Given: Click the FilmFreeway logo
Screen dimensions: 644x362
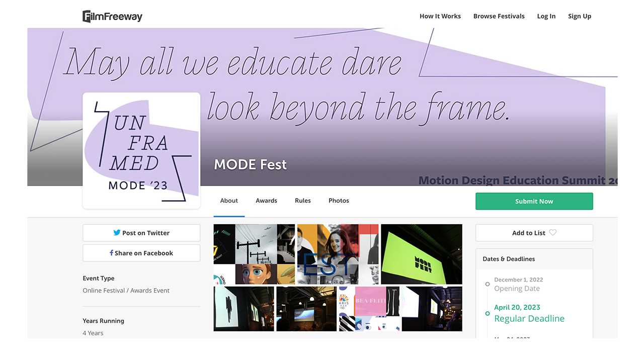Looking at the screenshot, I should coord(112,16).
